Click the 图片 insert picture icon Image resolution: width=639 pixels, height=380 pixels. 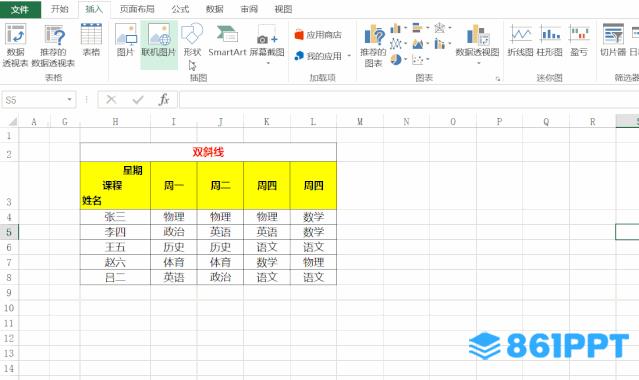126,40
